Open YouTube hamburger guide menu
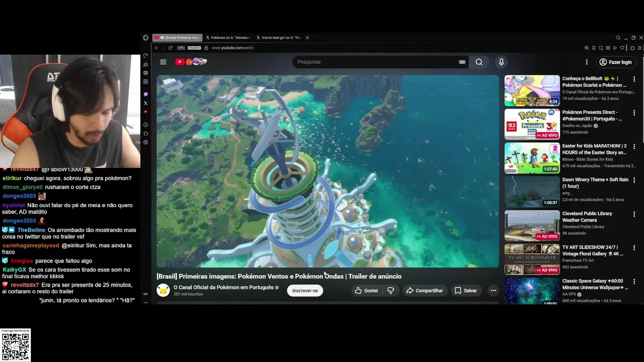Viewport: 644px width, 362px height. [163, 62]
